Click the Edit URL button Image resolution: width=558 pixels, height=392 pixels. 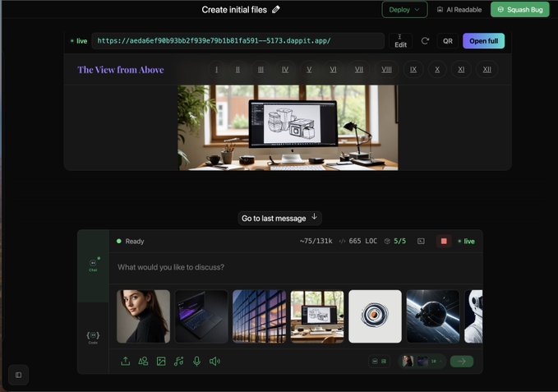(400, 41)
